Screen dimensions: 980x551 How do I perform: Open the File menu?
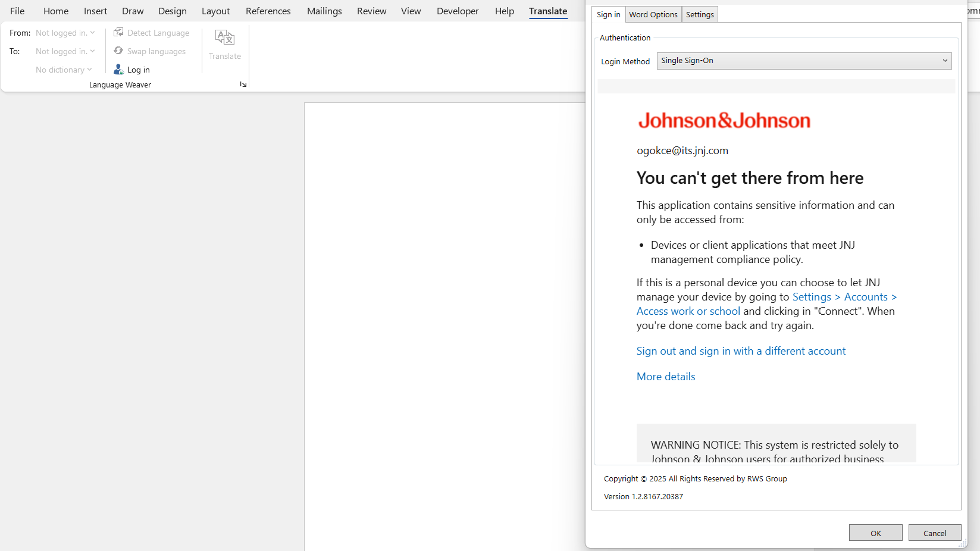17,11
